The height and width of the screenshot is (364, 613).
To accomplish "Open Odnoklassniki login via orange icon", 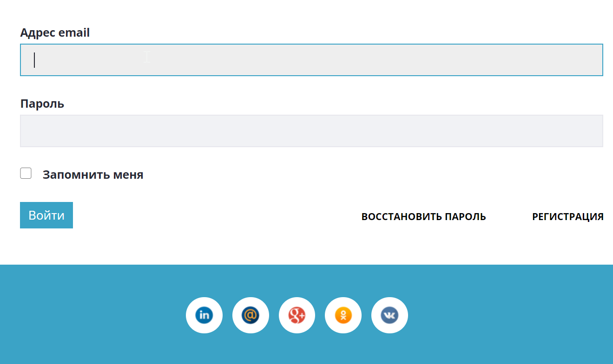I will pos(343,315).
